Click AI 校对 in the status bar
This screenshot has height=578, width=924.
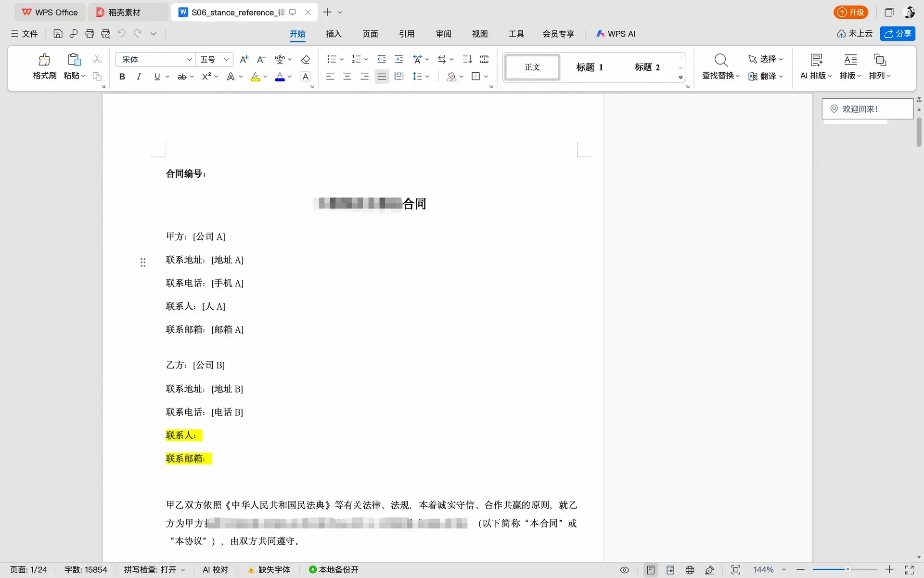click(x=215, y=570)
